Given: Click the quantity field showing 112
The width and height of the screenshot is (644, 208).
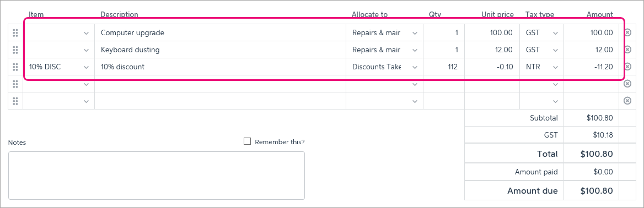Looking at the screenshot, I should click(x=443, y=67).
